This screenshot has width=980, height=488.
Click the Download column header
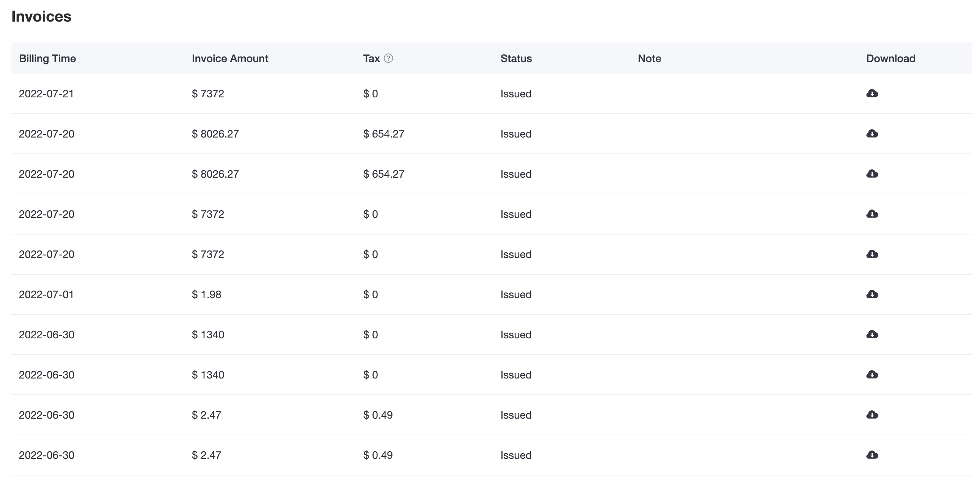[890, 58]
